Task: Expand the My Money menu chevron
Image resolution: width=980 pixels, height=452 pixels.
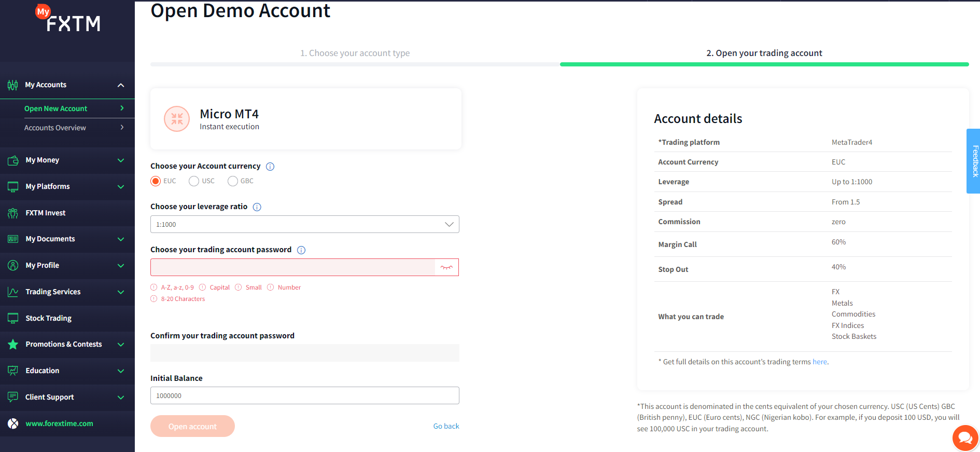Action: click(x=121, y=160)
